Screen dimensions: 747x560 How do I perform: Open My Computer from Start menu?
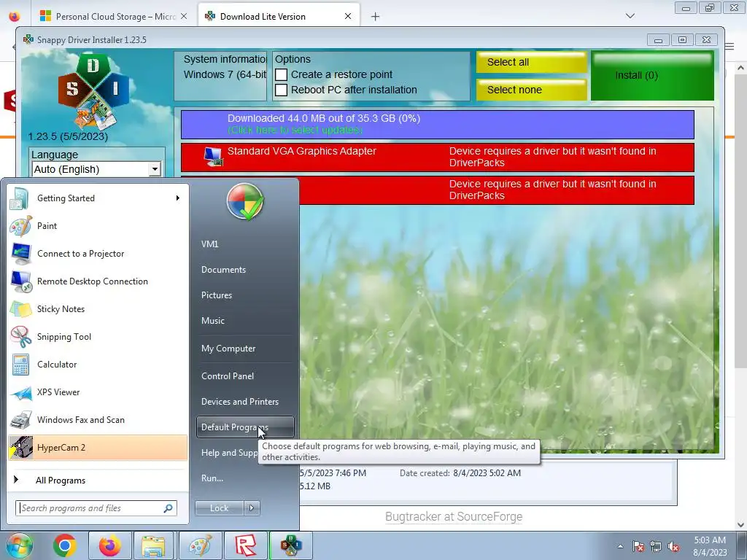tap(245, 349)
